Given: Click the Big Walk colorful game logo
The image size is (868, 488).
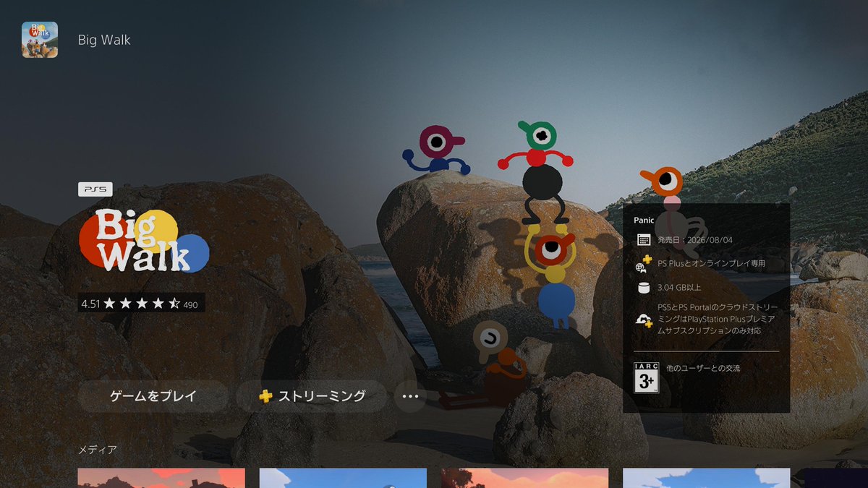Looking at the screenshot, I should pos(144,240).
